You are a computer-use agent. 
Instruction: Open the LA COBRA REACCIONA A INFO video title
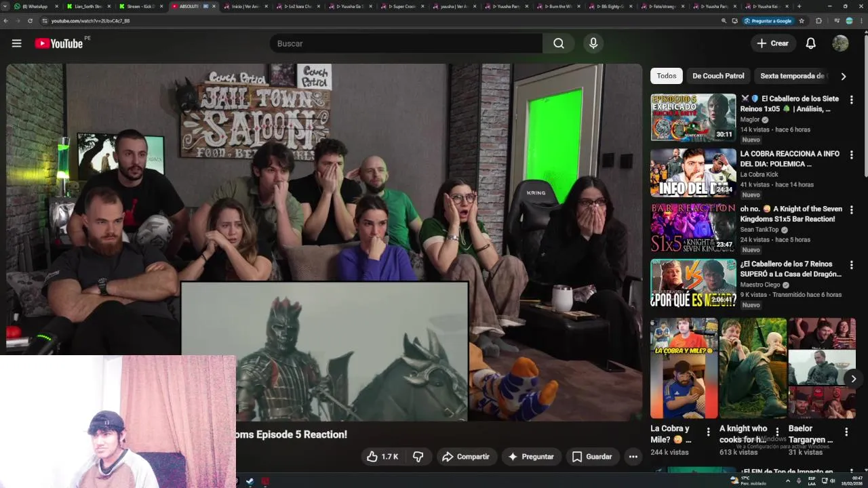coord(790,159)
